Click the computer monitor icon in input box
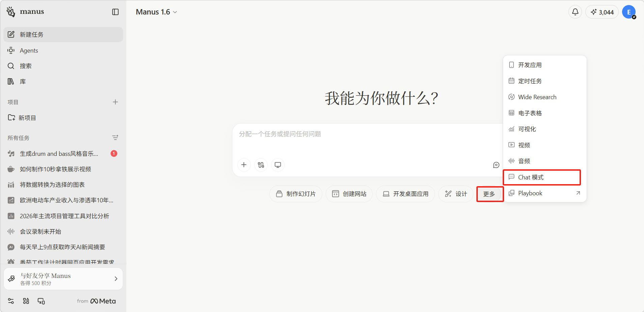644x312 pixels. [x=278, y=165]
